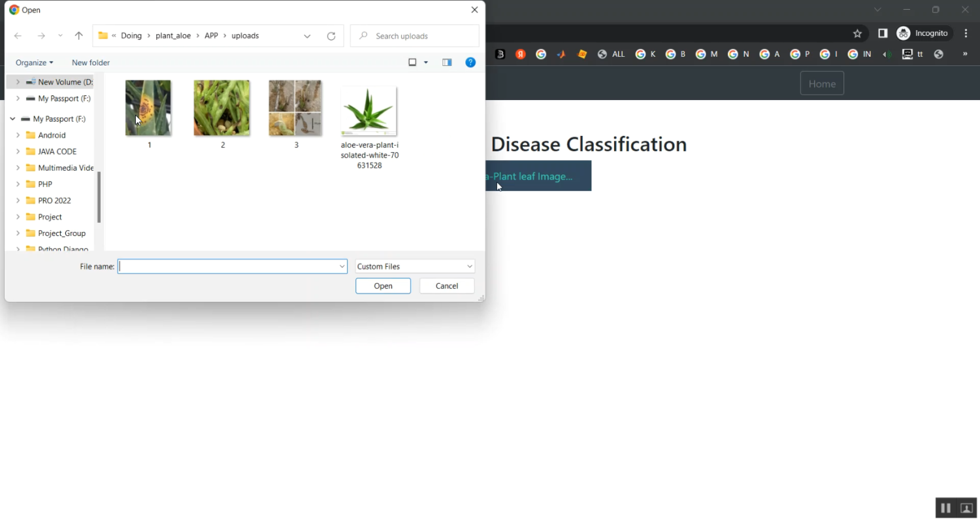
Task: Click the New folder button
Action: 91,63
